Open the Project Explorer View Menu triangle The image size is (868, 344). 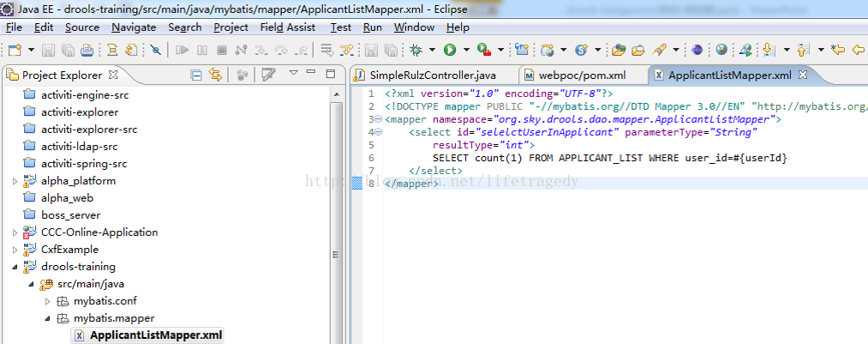(x=294, y=73)
